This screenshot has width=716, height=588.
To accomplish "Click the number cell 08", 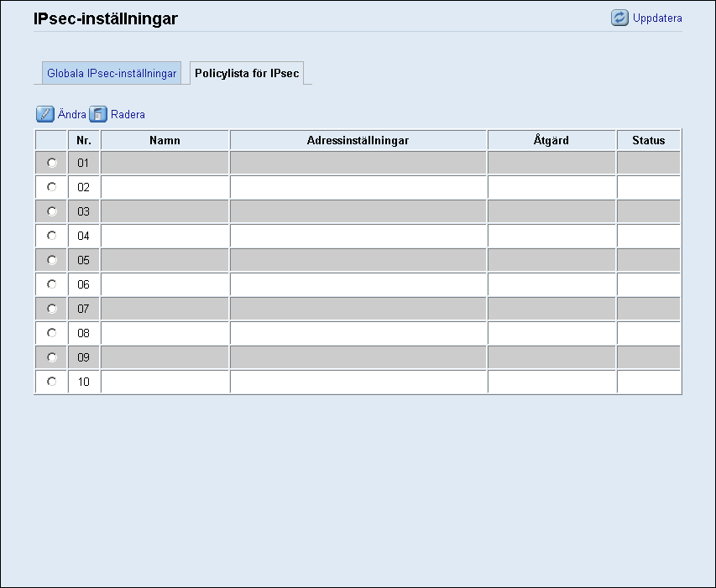I will 84,333.
